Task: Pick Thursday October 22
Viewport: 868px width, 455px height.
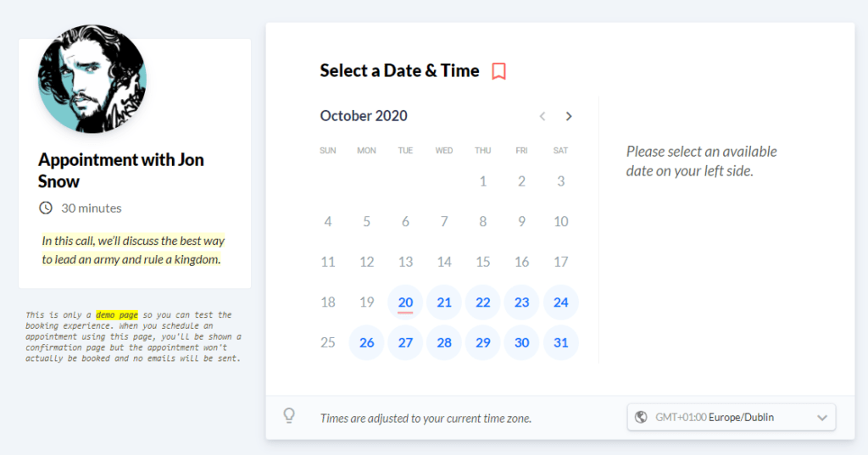Action: 482,302
